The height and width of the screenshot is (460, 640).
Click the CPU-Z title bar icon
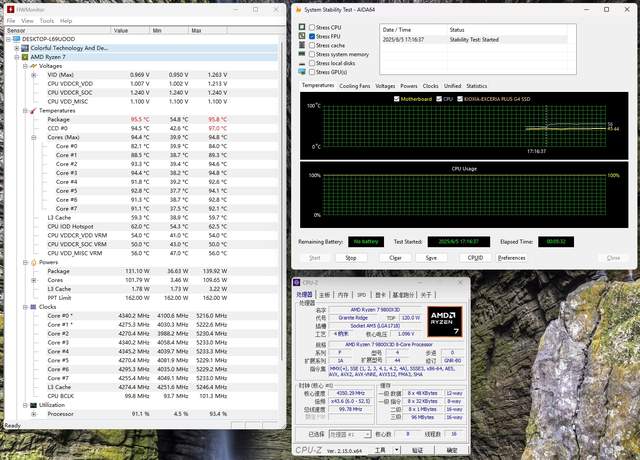tap(297, 282)
